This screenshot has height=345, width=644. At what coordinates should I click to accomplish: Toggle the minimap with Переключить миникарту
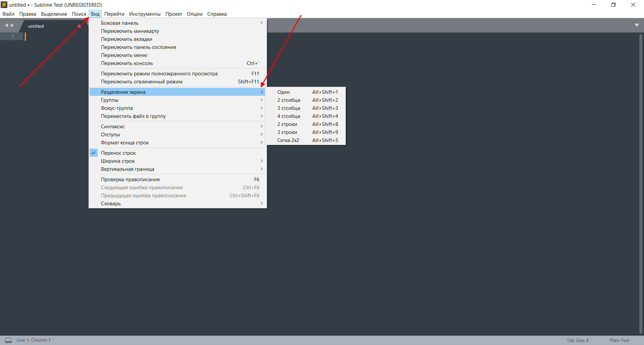coord(130,31)
